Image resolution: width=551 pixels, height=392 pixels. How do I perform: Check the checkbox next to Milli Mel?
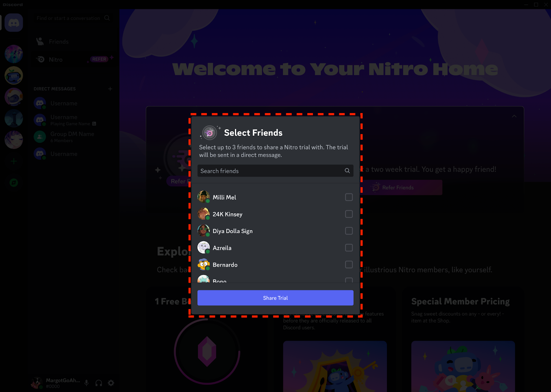349,197
